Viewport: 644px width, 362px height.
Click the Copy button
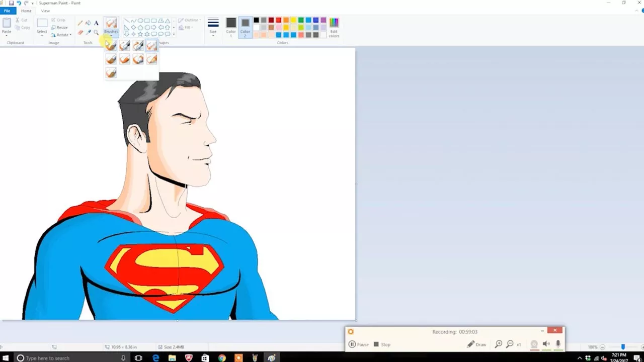(x=23, y=28)
